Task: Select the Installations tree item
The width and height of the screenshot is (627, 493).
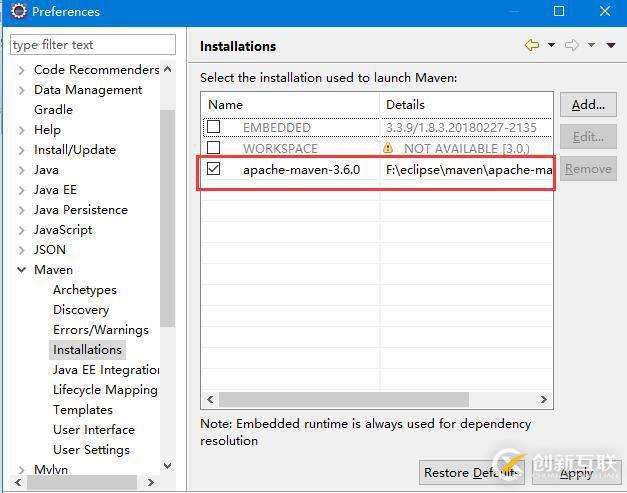Action: pos(87,349)
